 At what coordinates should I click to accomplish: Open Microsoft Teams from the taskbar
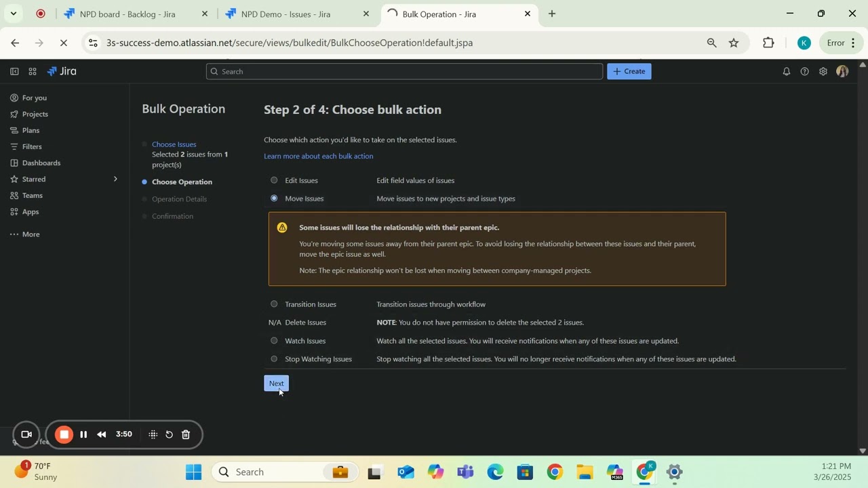[465, 472]
